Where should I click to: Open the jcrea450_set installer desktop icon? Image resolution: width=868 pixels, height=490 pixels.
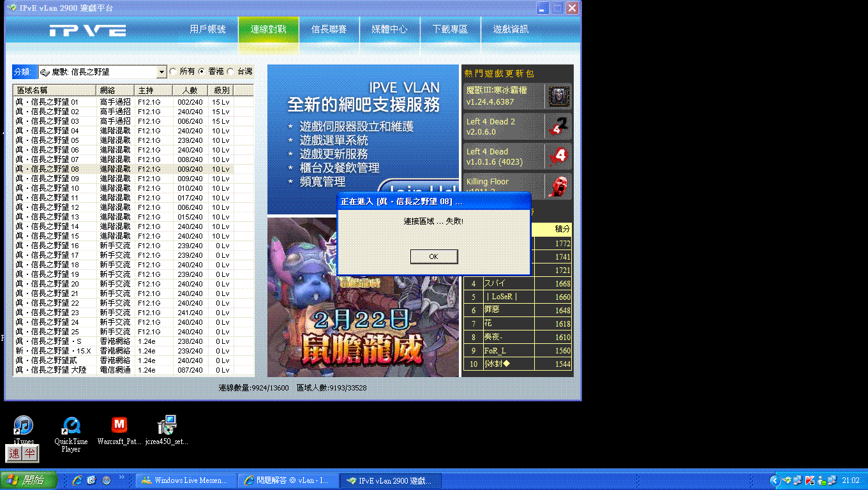point(167,430)
